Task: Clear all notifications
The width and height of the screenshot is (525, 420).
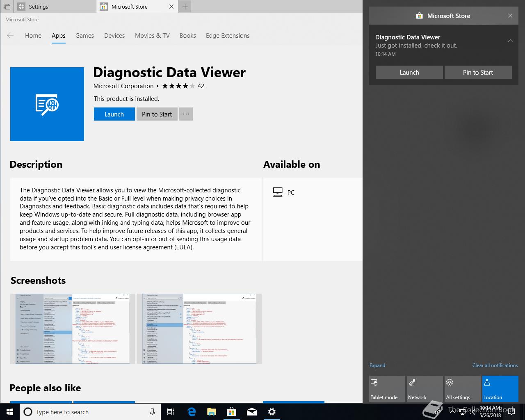Action: coord(495,365)
